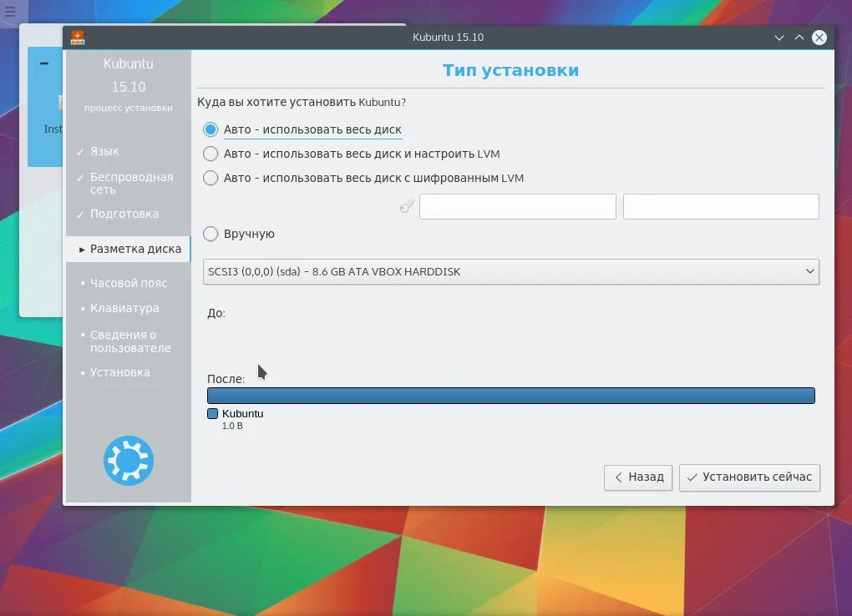Click the second passphrase confirmation field
Image resolution: width=852 pixels, height=616 pixels.
721,206
